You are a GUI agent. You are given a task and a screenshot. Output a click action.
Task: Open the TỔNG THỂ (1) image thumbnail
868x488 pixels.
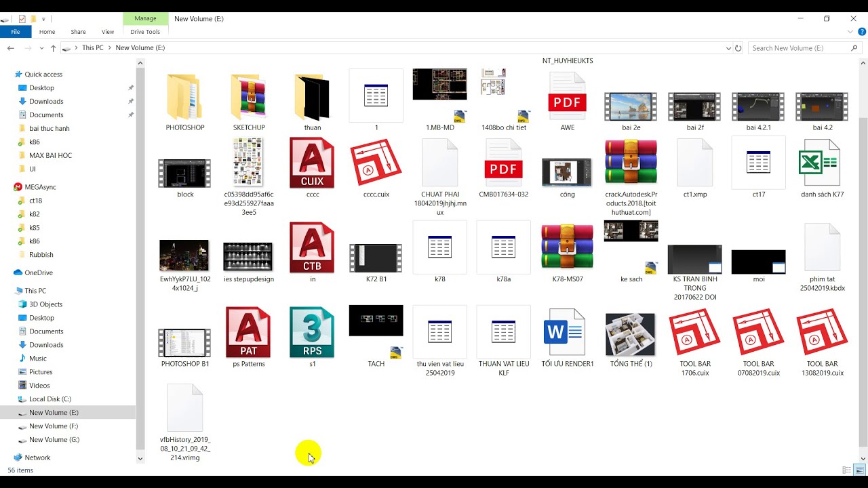(631, 335)
